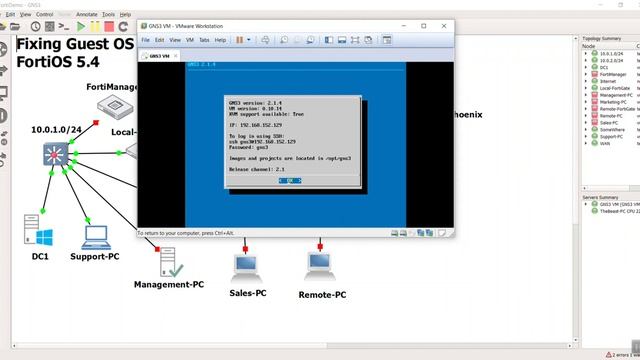The image size is (640, 360).
Task: Open VMware Tabs menu
Action: point(204,40)
